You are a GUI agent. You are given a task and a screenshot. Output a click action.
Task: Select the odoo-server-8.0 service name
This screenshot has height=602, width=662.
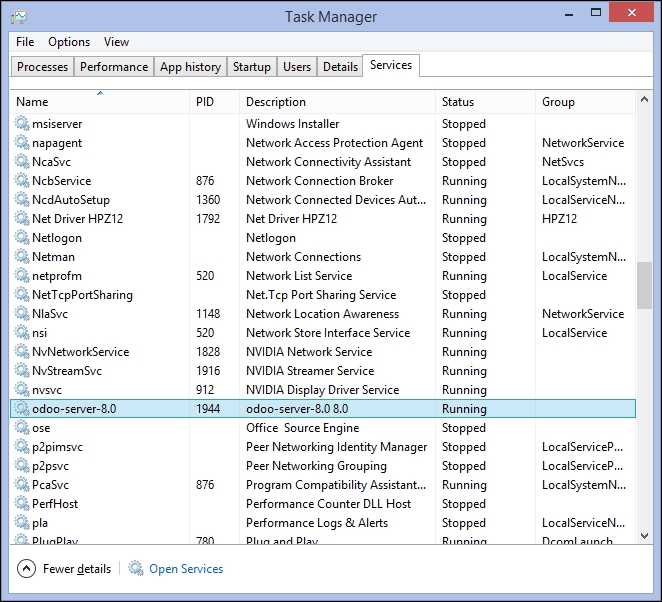tap(74, 409)
